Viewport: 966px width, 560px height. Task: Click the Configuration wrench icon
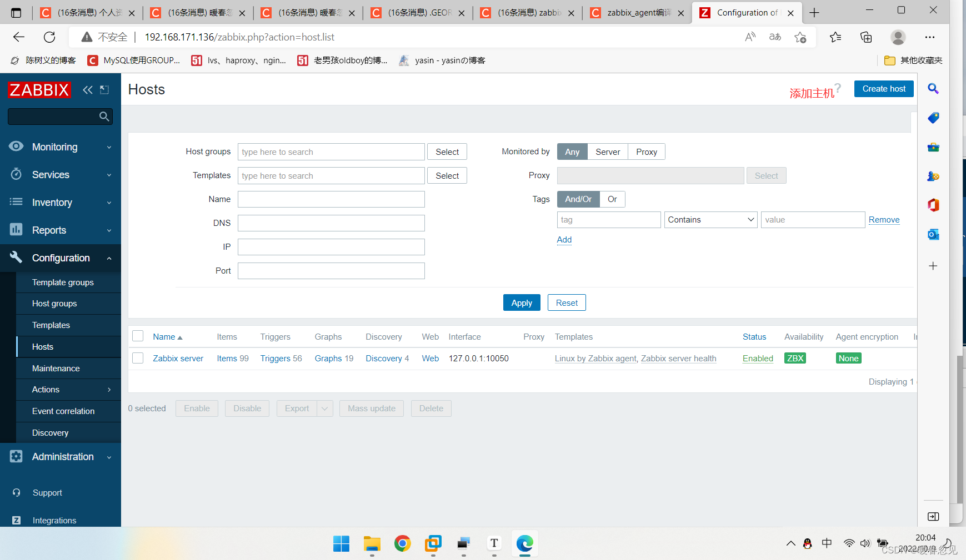(16, 258)
